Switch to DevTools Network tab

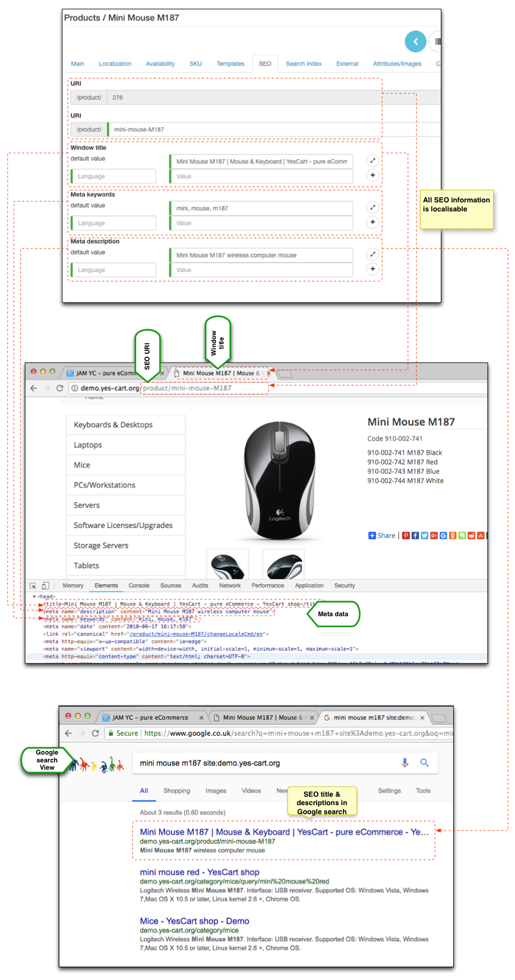point(230,585)
